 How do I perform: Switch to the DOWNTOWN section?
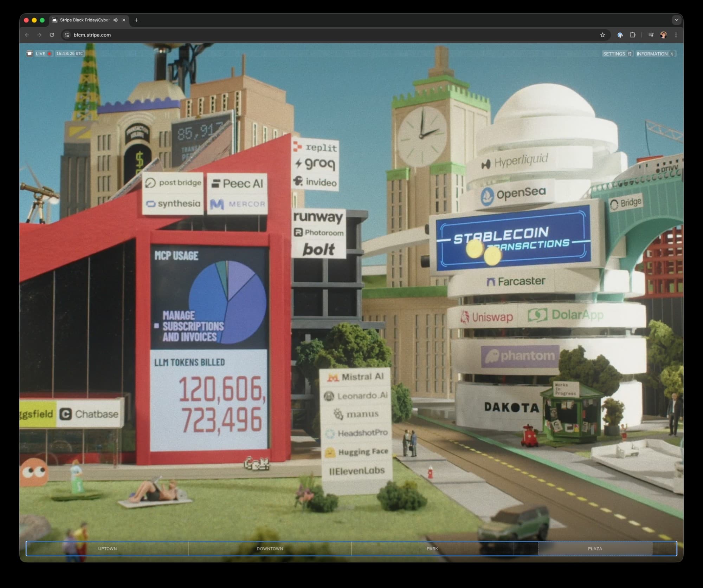point(270,549)
